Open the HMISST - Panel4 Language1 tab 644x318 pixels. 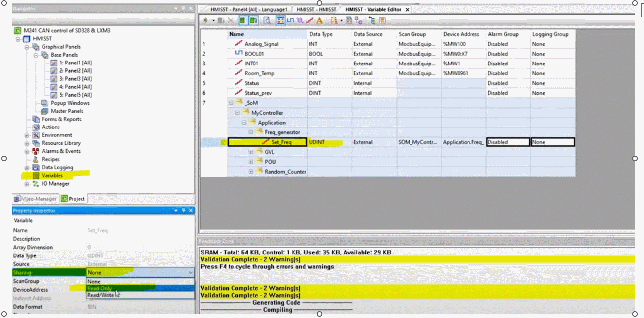point(248,9)
